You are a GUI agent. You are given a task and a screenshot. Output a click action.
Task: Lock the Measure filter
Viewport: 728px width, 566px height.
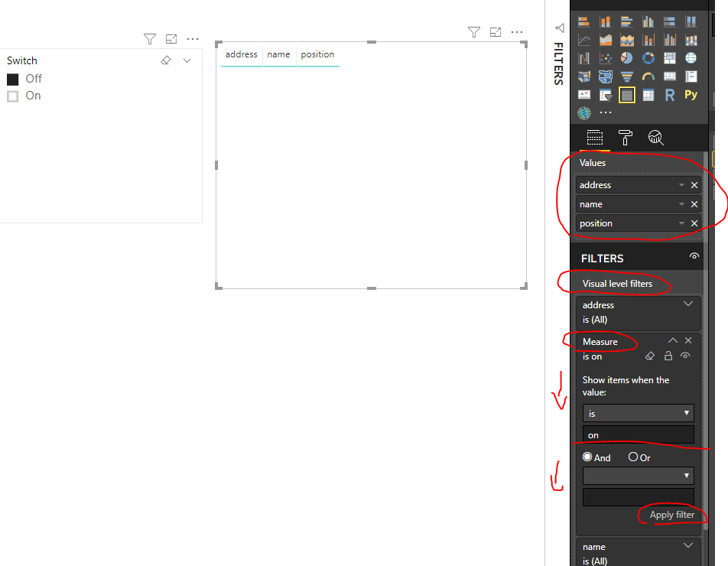click(668, 356)
